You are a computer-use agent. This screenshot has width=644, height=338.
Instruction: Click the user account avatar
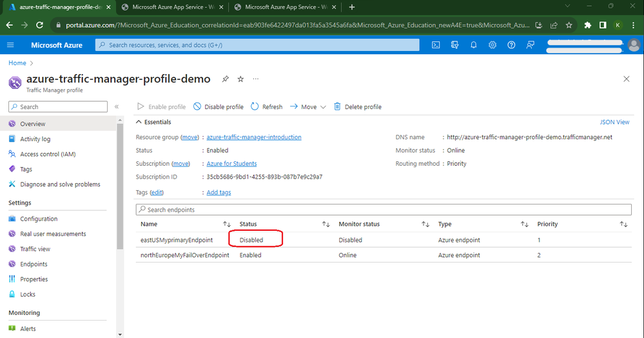[634, 45]
